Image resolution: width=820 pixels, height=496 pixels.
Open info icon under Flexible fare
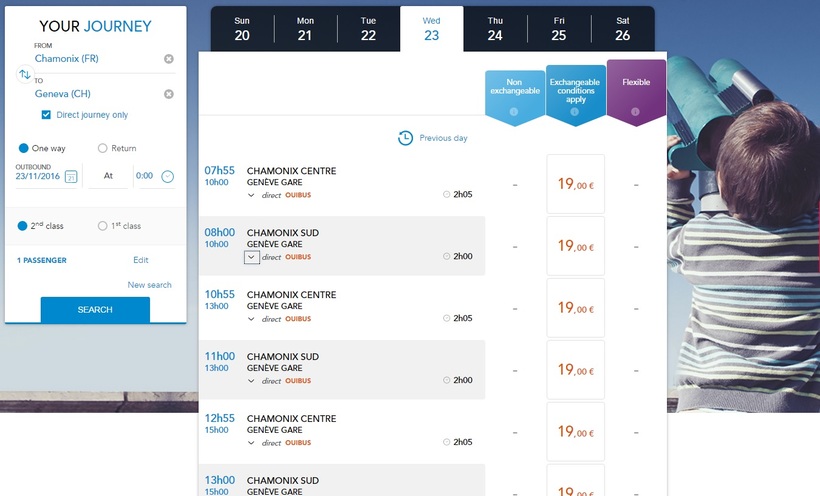point(636,112)
